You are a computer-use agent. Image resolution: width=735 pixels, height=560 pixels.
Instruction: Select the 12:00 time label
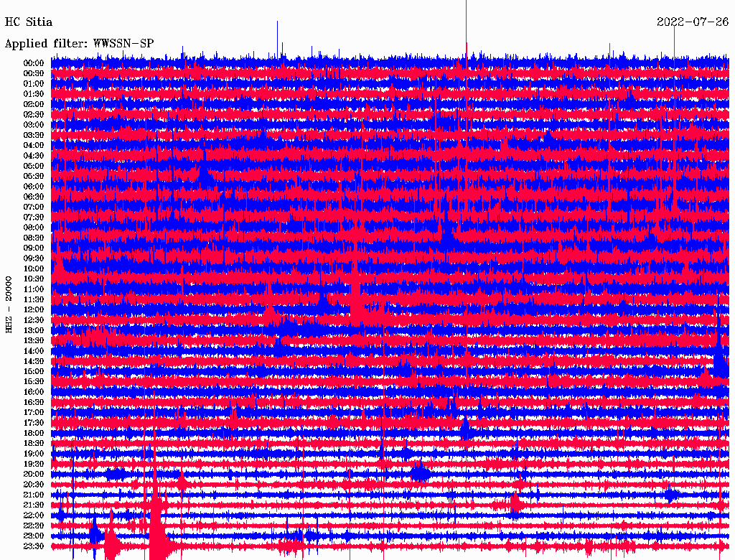point(34,309)
